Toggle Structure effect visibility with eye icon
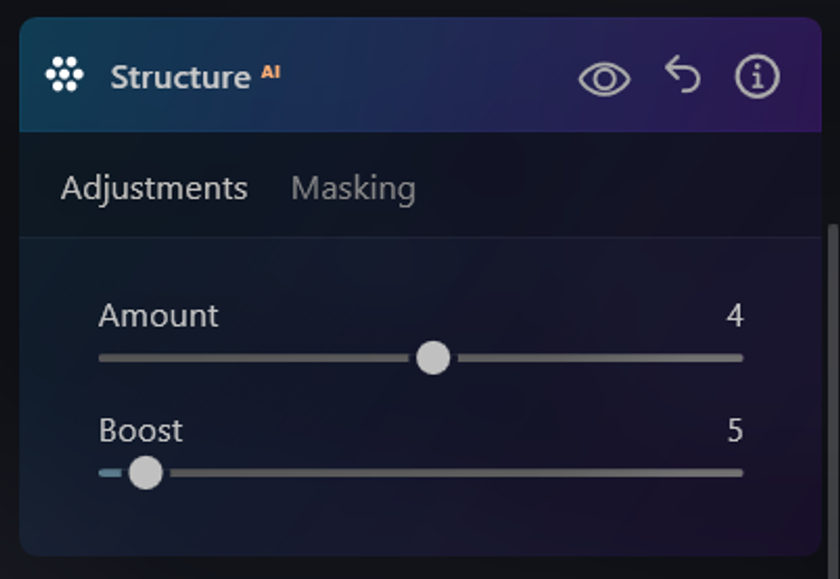The height and width of the screenshot is (579, 840). point(604,79)
